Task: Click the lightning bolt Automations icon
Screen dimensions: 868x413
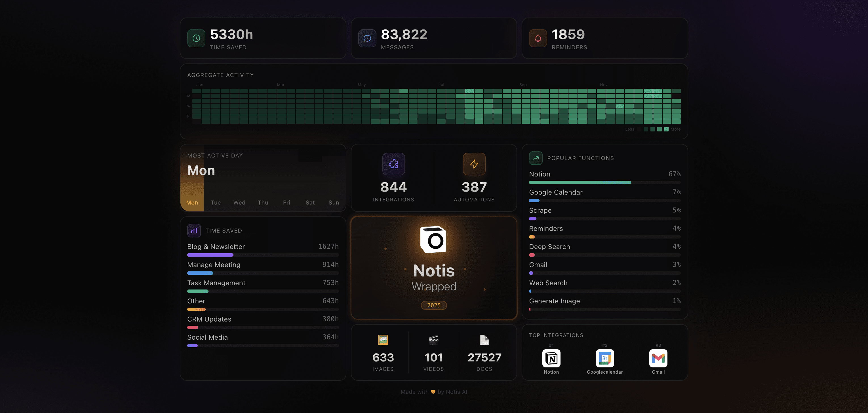Action: (474, 164)
